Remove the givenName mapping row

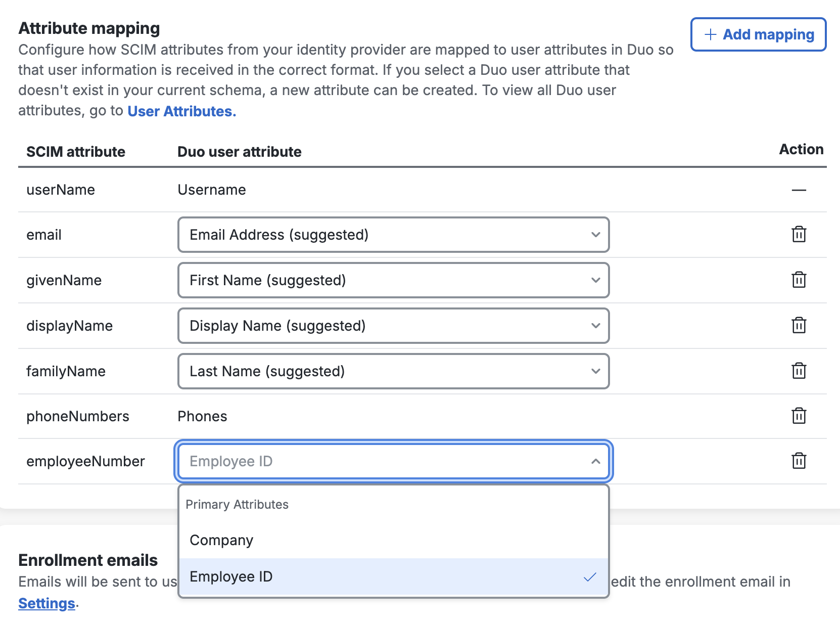[799, 280]
